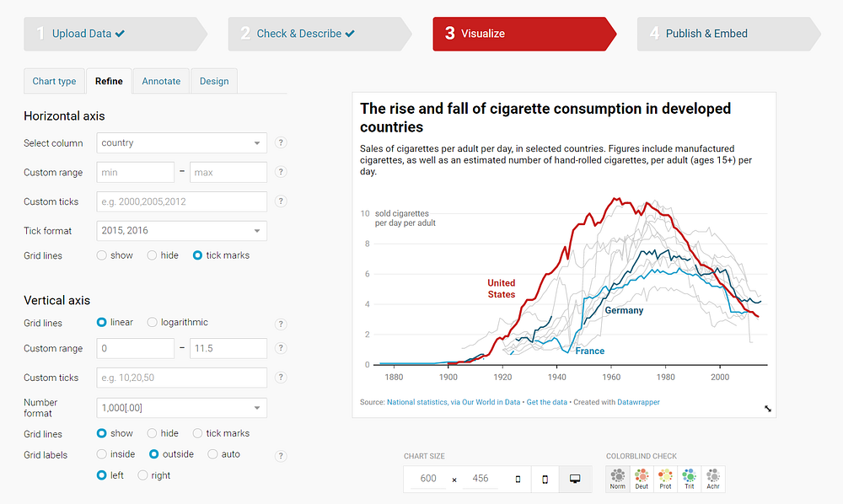Run the Protanopia colorblind check
Image resolution: width=843 pixels, height=504 pixels.
click(665, 478)
